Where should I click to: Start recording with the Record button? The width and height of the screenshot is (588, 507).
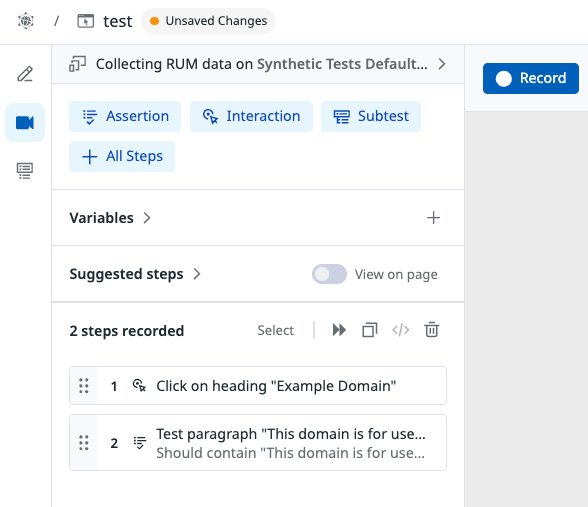(531, 78)
